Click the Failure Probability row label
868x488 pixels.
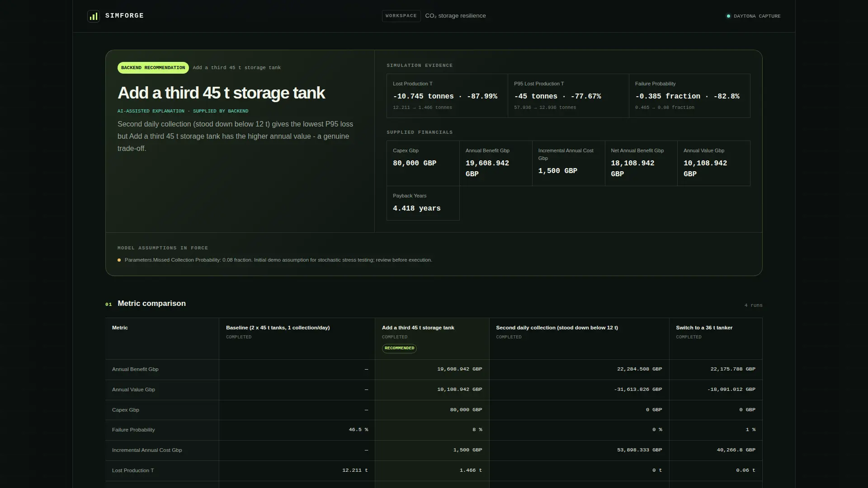coord(133,430)
